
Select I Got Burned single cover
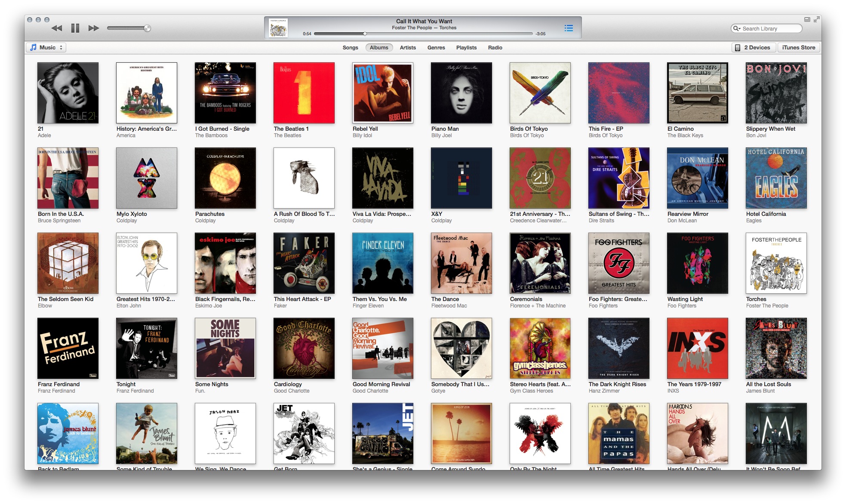point(225,93)
